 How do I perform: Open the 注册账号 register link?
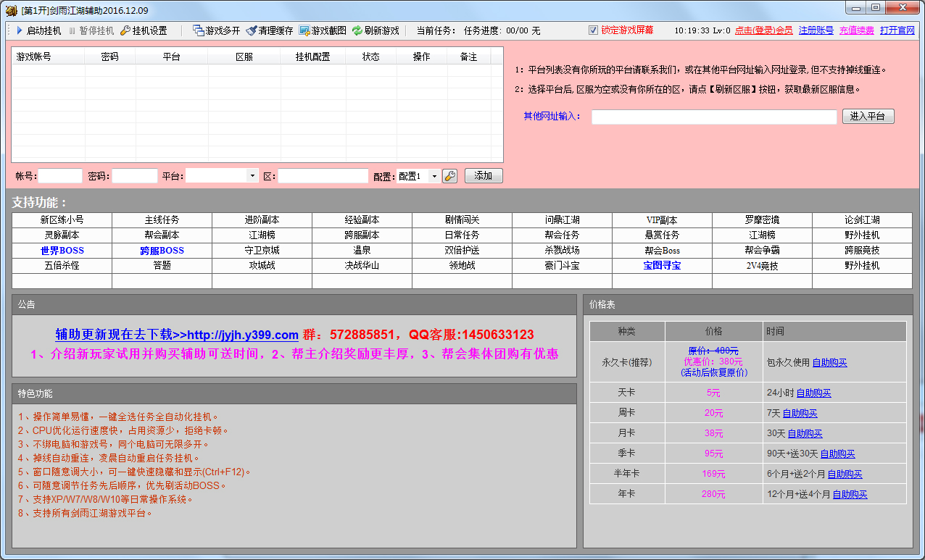(x=816, y=30)
